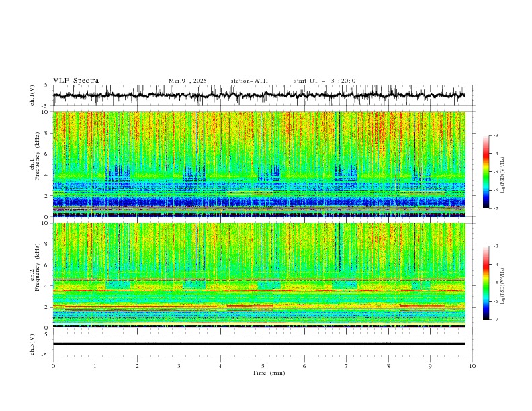
Task: Click tick "8" on the Time axis
Action: pyautogui.click(x=388, y=366)
